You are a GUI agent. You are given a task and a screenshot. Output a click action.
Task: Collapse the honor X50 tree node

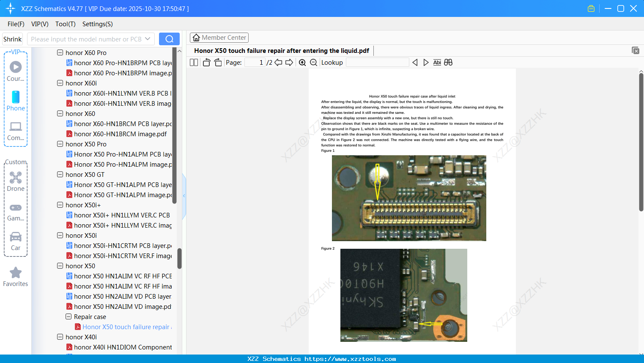coord(60,266)
